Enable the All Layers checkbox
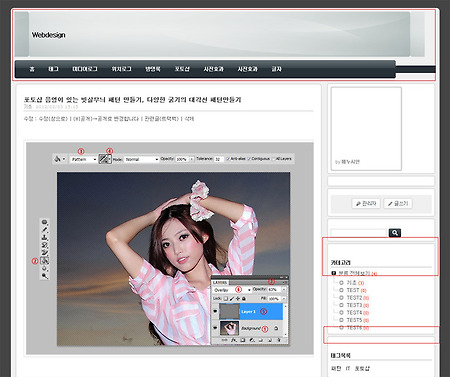The image size is (450, 377). [x=273, y=159]
